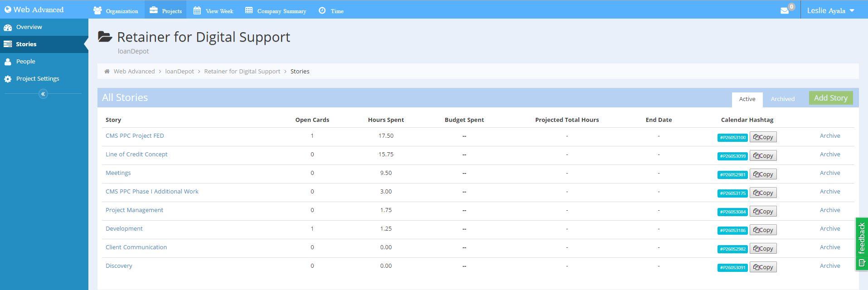Click the mail envelope notification icon

785,10
